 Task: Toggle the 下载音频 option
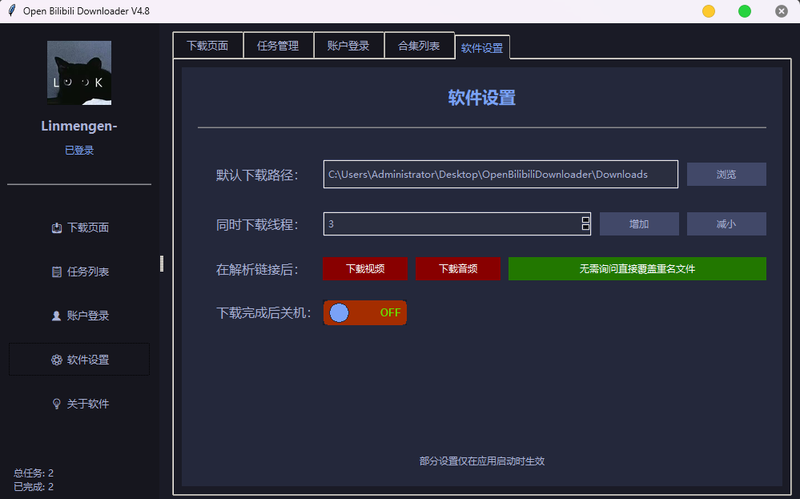pyautogui.click(x=458, y=269)
